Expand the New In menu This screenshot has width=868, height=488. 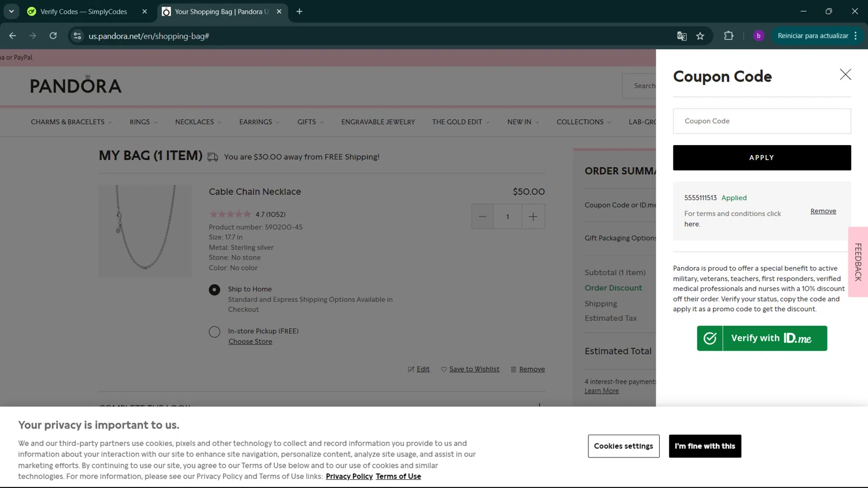click(x=523, y=122)
